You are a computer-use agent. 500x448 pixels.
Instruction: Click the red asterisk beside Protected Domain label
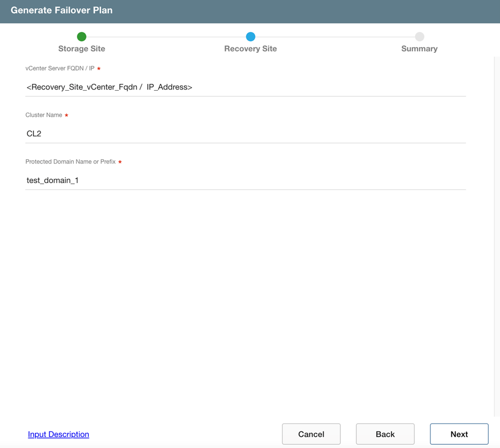120,162
